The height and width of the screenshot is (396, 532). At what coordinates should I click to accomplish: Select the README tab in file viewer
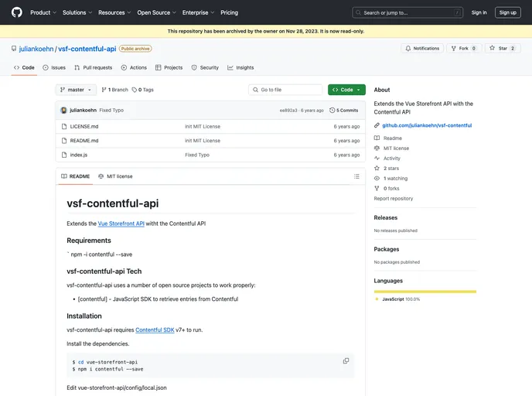75,176
